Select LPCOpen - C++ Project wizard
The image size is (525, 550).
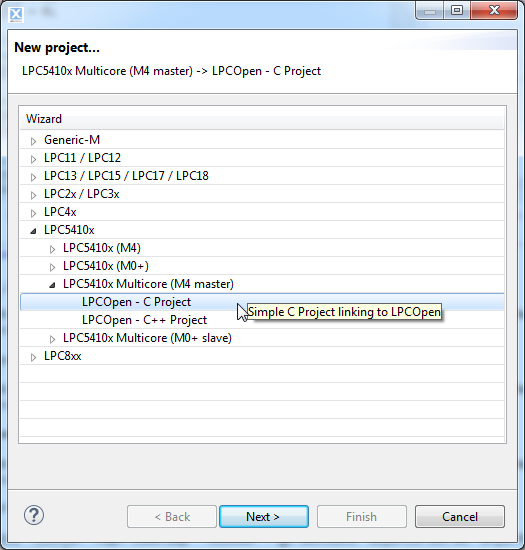point(144,320)
